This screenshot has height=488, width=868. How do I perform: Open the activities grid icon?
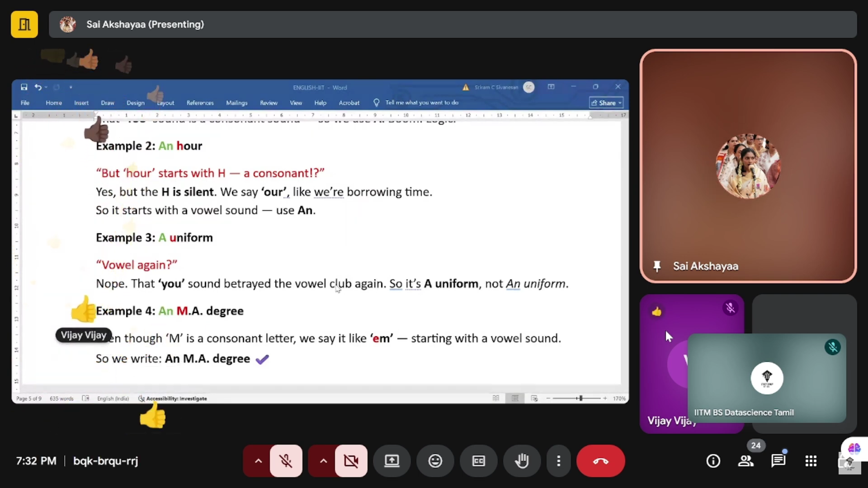[811, 461]
